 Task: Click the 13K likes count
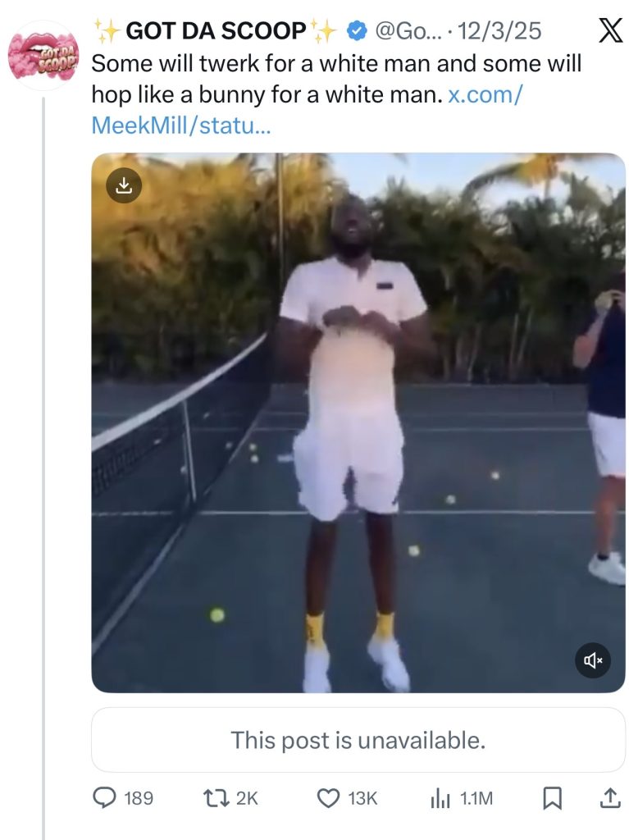tap(362, 797)
